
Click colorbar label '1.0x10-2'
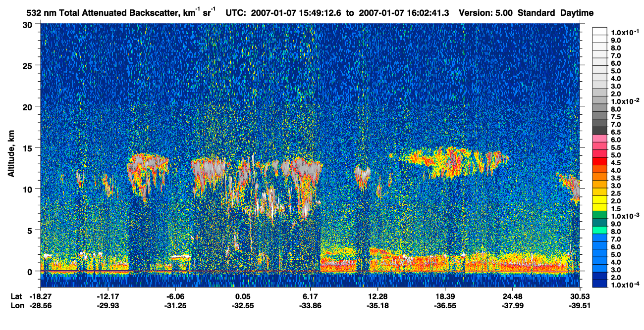click(624, 101)
